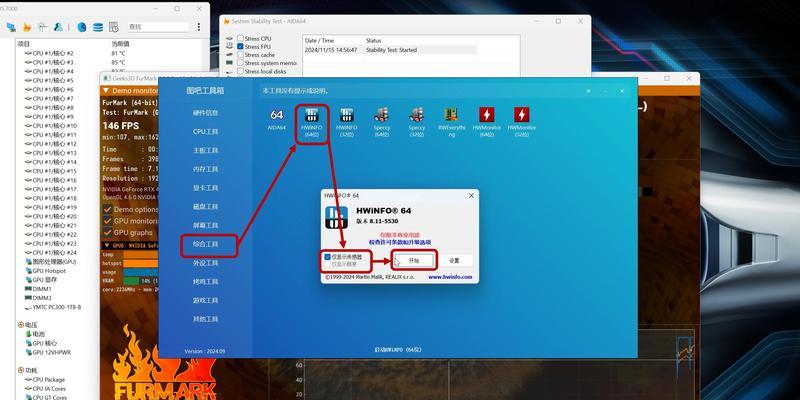Open 磁盘工具 category in sidebar

pos(205,207)
